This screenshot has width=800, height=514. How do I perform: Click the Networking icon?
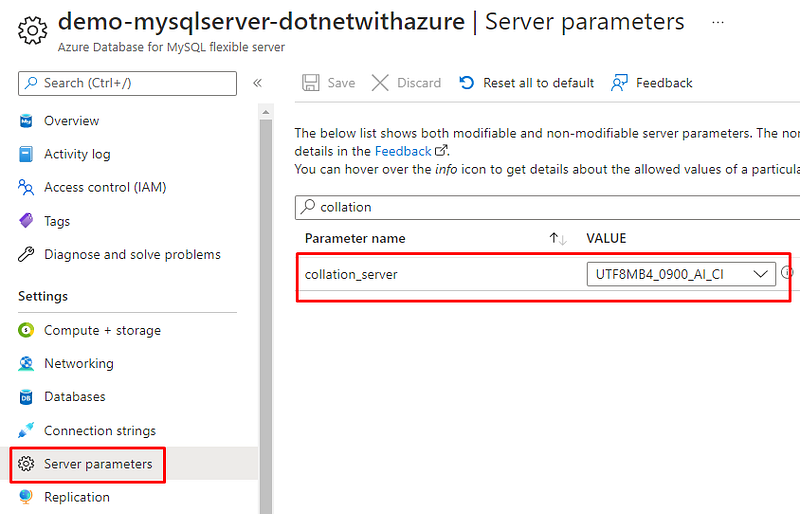(26, 363)
